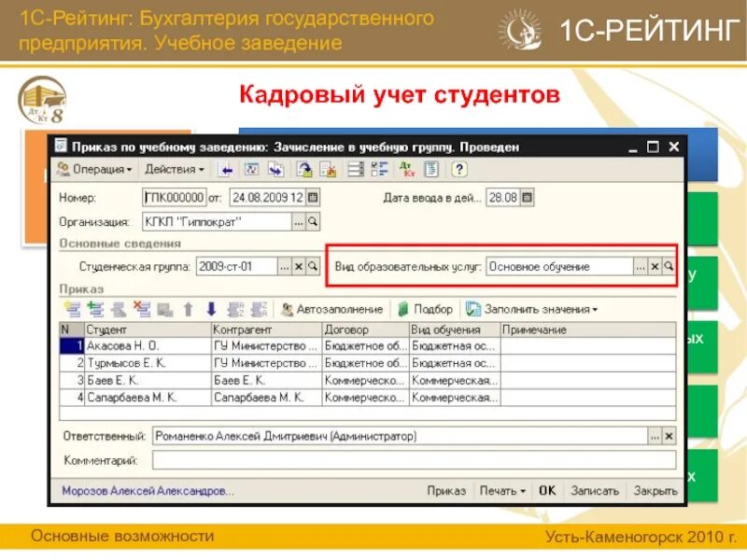Click the Студент column header
Viewport: 747px width, 560px height.
click(x=148, y=329)
